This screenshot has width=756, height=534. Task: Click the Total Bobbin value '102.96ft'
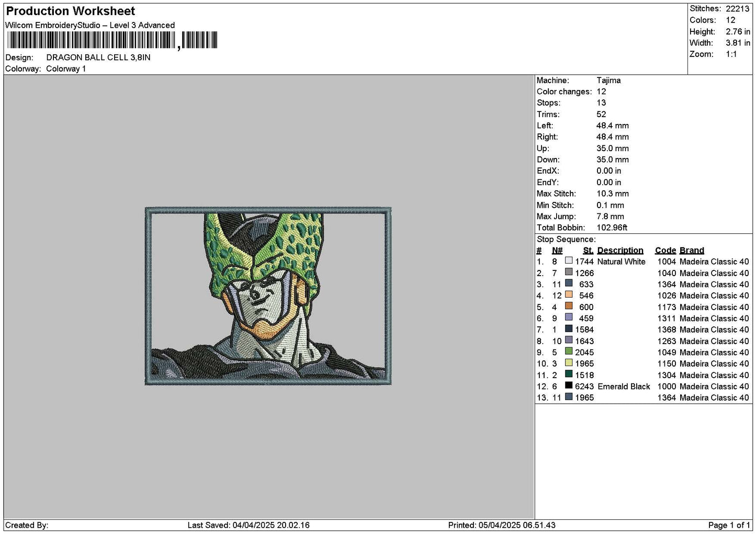[x=612, y=228]
